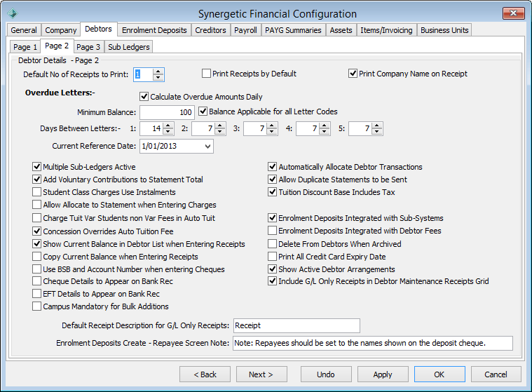Toggle Print Receipts by Default checkbox
Image resolution: width=532 pixels, height=392 pixels.
point(206,74)
